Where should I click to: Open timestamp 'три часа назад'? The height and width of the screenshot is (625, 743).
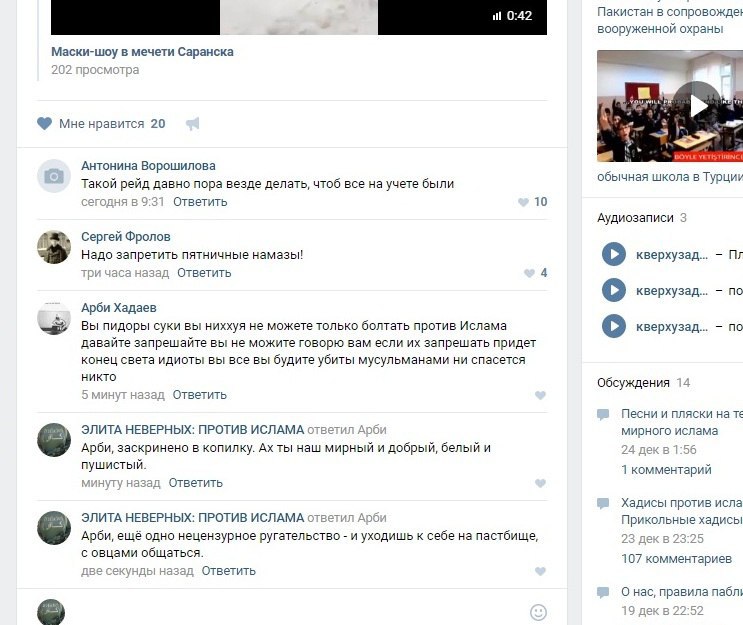pyautogui.click(x=125, y=273)
